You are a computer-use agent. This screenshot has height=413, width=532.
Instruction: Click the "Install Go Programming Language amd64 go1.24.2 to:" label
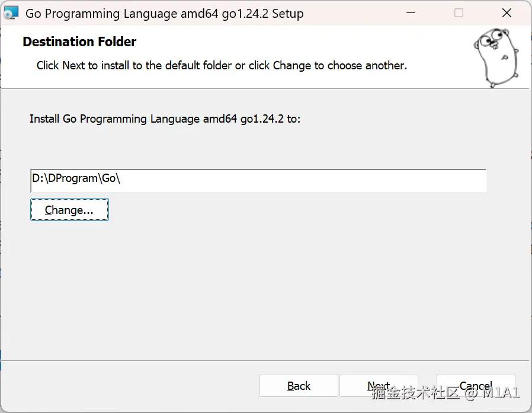click(x=165, y=119)
